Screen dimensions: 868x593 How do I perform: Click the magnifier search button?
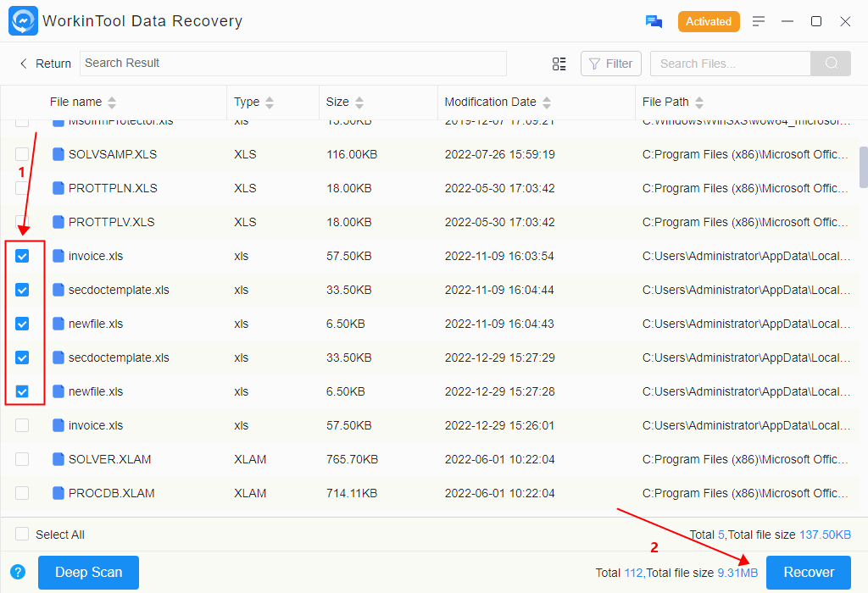[831, 64]
